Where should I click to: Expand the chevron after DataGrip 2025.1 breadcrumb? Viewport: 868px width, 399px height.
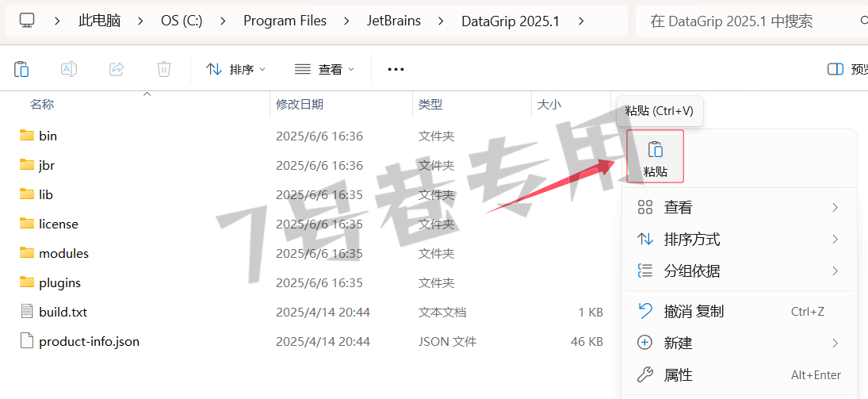581,21
